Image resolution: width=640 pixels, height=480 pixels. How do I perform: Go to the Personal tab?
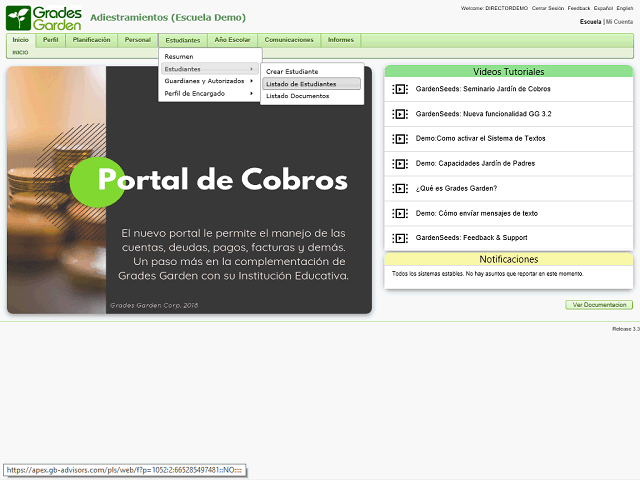click(x=138, y=40)
